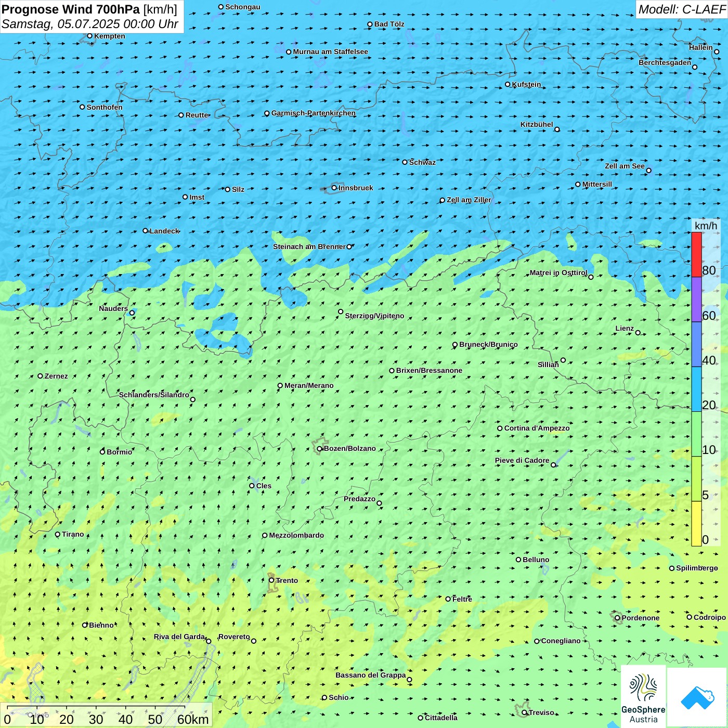The image size is (728, 728).
Task: Click the Kitzbühel city marker
Action: click(x=557, y=129)
